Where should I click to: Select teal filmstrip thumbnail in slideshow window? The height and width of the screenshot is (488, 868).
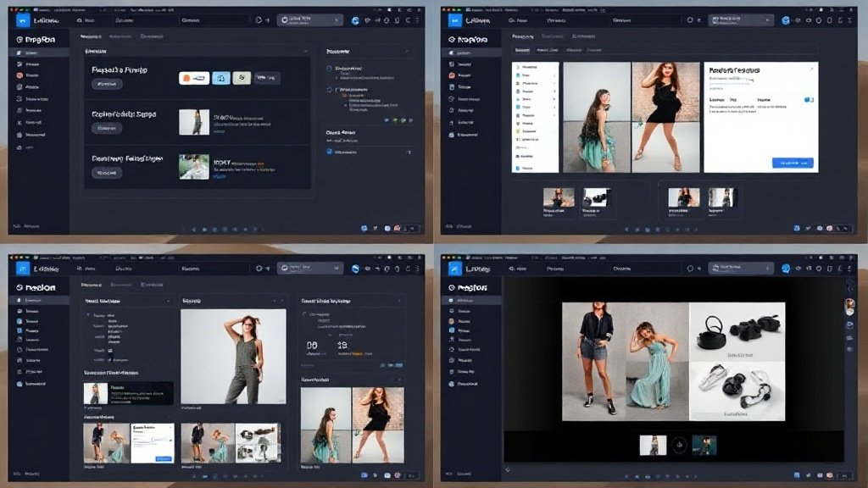pyautogui.click(x=704, y=445)
